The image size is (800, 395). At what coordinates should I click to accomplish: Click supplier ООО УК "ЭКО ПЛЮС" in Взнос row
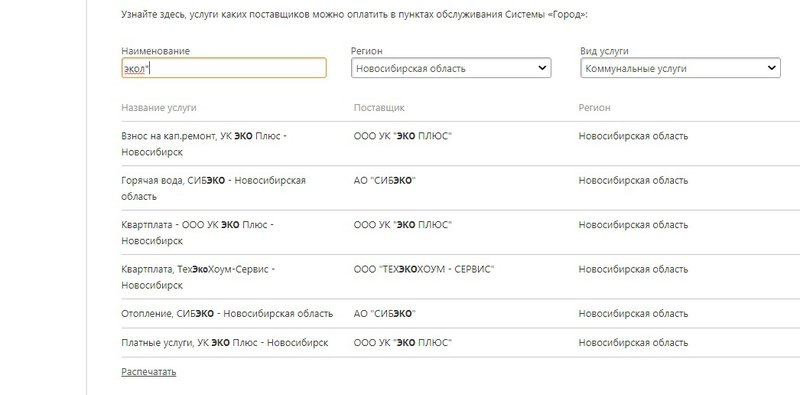403,136
